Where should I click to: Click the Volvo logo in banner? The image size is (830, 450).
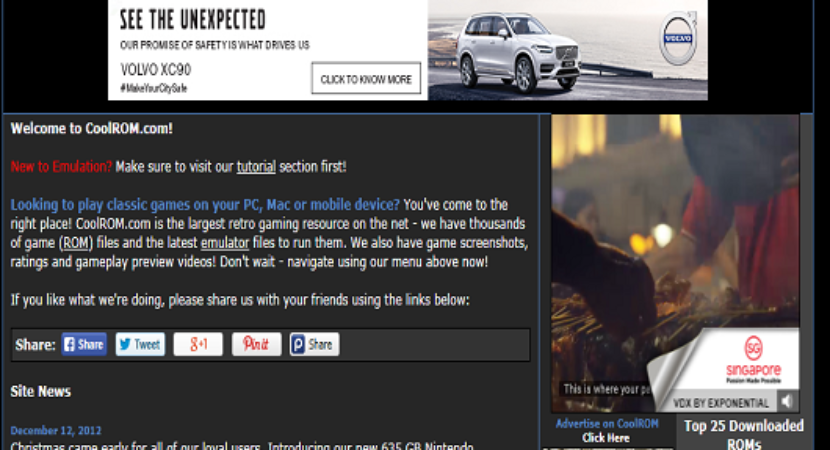[678, 39]
